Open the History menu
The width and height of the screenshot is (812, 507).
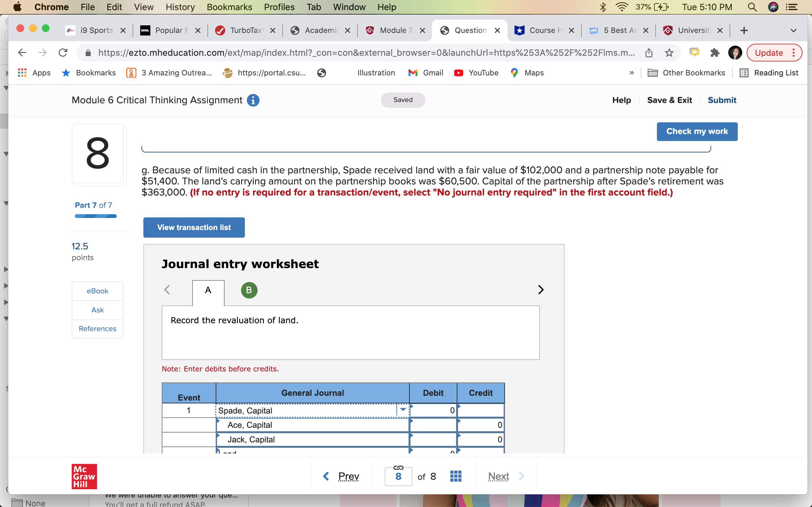(180, 7)
